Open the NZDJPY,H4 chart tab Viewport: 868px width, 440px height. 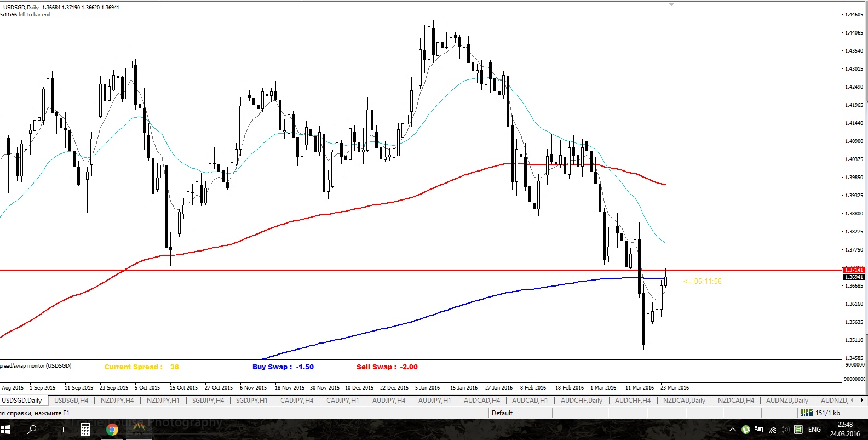(x=117, y=401)
